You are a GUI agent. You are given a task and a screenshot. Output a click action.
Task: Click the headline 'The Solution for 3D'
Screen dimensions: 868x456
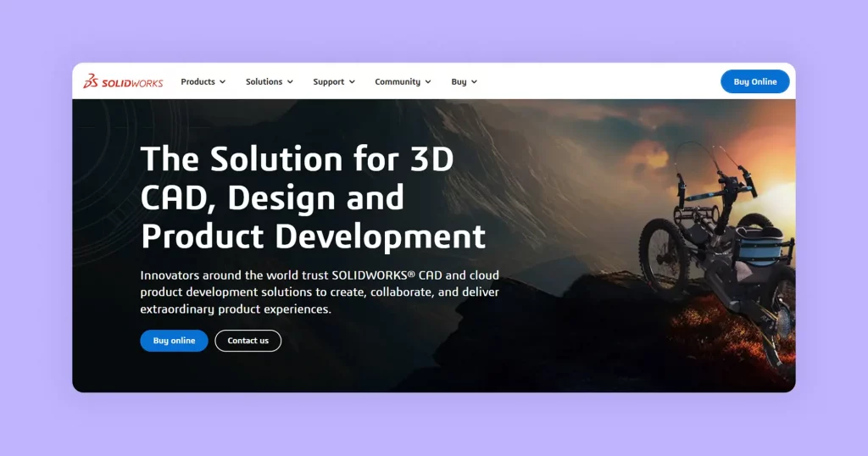[x=298, y=158]
